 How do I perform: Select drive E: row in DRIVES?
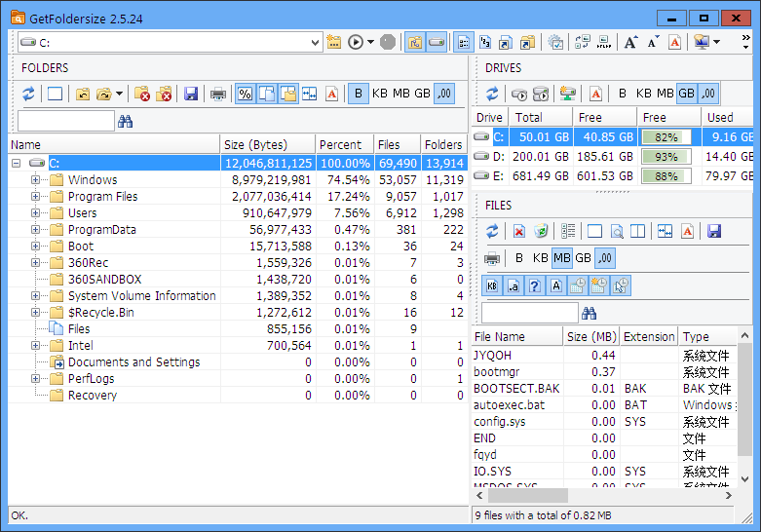[613, 175]
